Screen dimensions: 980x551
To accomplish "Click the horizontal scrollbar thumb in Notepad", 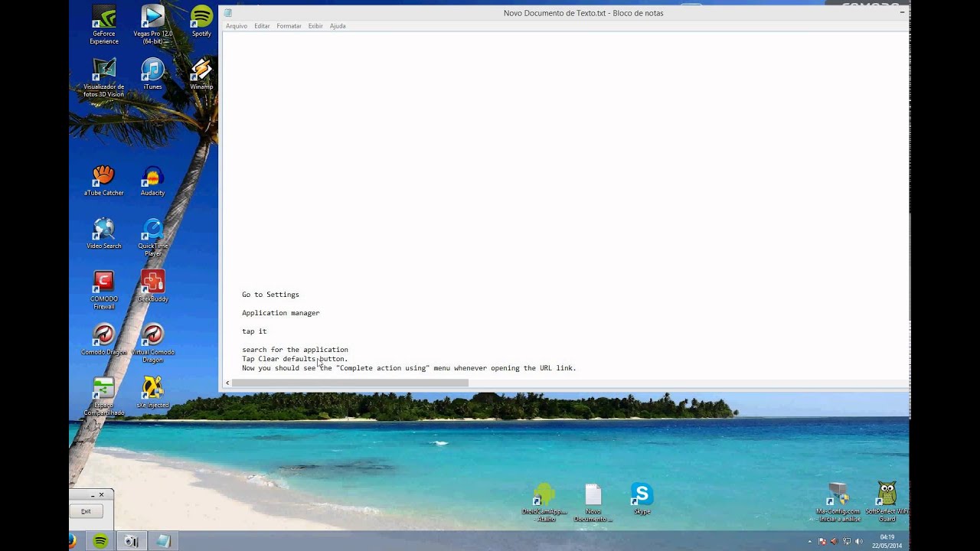I will (x=350, y=383).
